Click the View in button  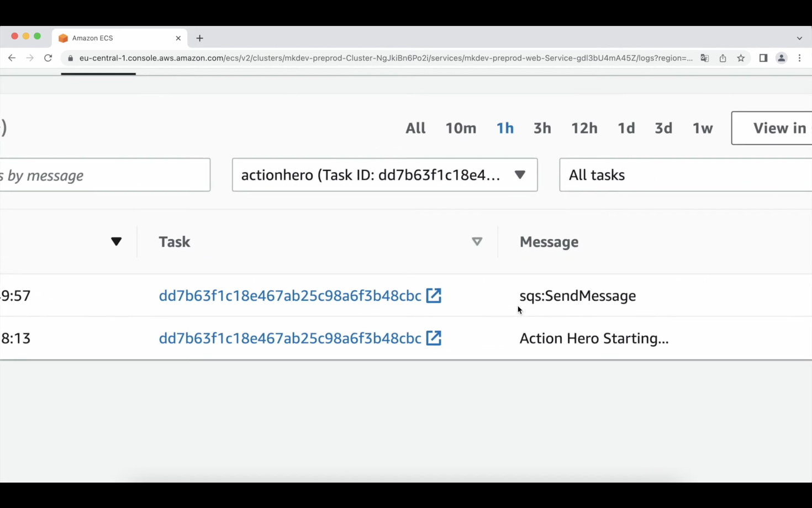coord(772,128)
